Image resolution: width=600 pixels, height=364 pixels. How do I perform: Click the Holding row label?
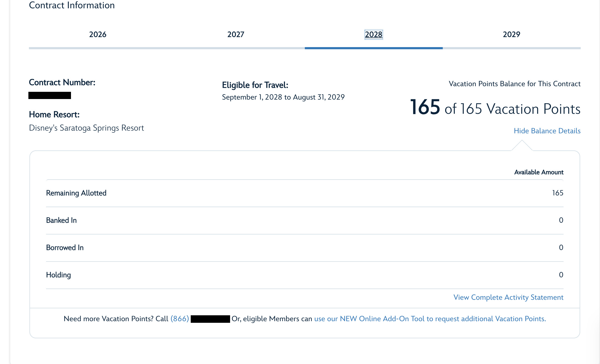(58, 275)
